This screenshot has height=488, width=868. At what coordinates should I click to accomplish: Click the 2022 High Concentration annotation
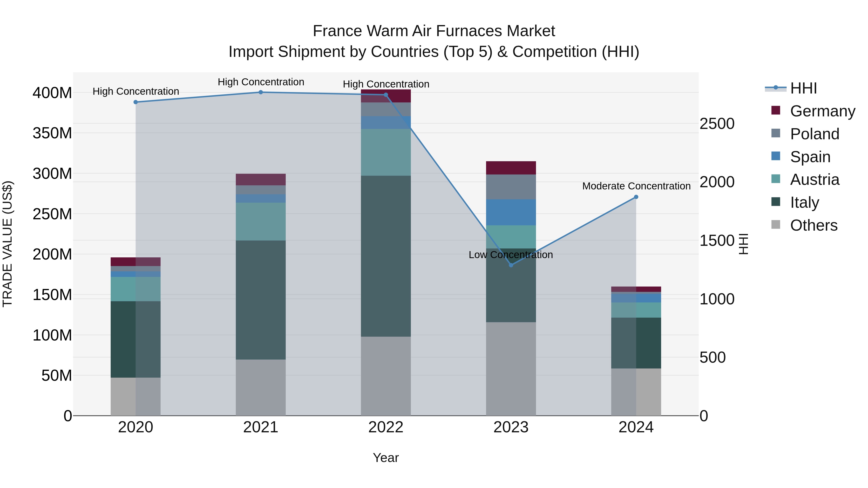(386, 84)
